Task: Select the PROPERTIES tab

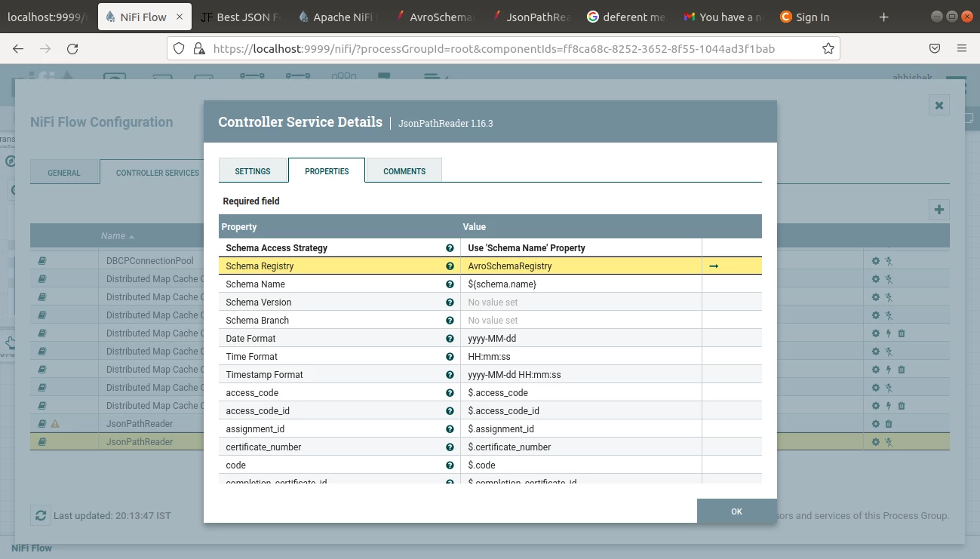Action: pyautogui.click(x=327, y=170)
